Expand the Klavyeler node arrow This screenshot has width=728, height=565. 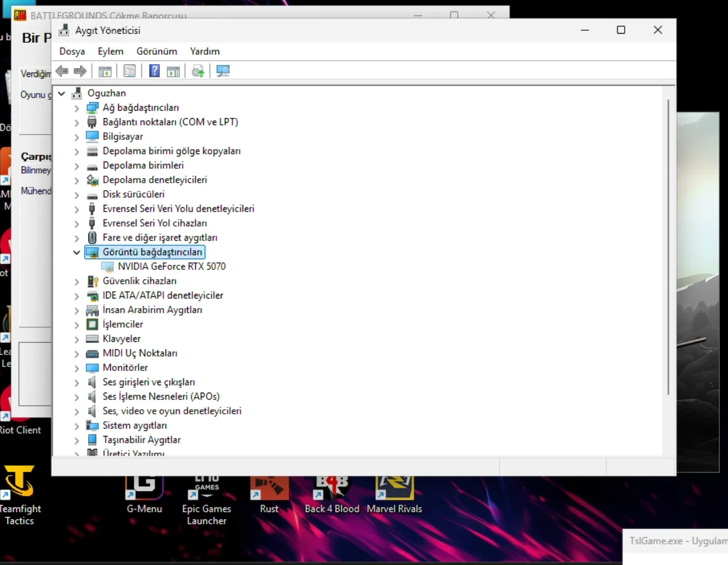click(x=76, y=339)
